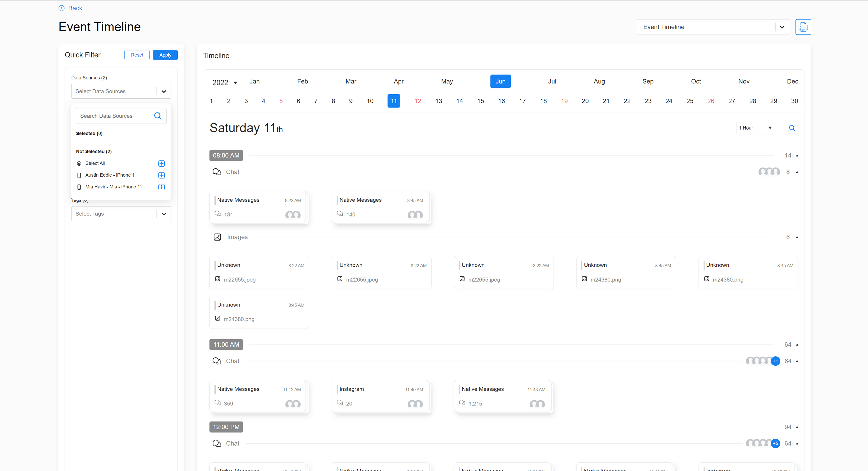Collapse the 11:00 AM Chat section caret

coord(797,361)
